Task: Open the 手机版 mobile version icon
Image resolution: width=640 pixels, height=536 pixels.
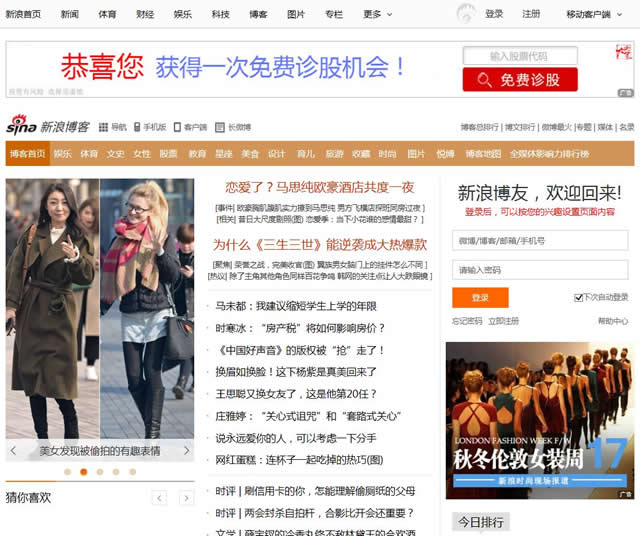Action: coord(138,127)
